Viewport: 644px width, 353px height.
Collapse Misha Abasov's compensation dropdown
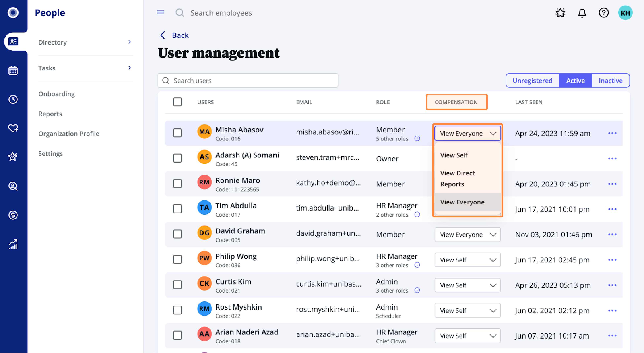(x=468, y=133)
